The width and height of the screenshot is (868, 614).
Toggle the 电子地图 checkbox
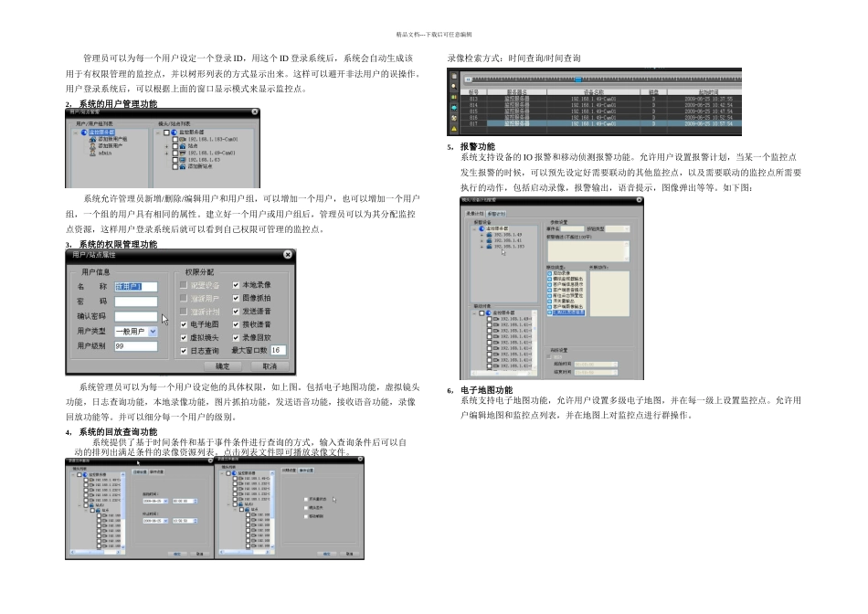[184, 324]
